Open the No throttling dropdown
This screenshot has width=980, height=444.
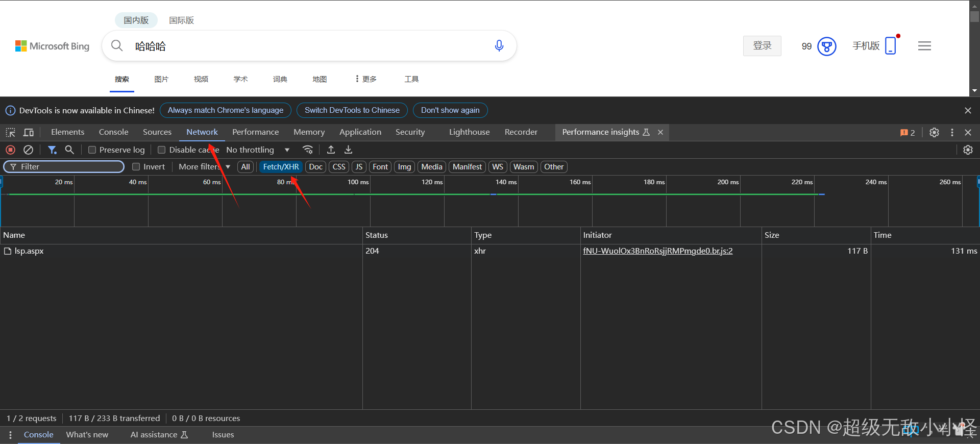click(x=258, y=150)
